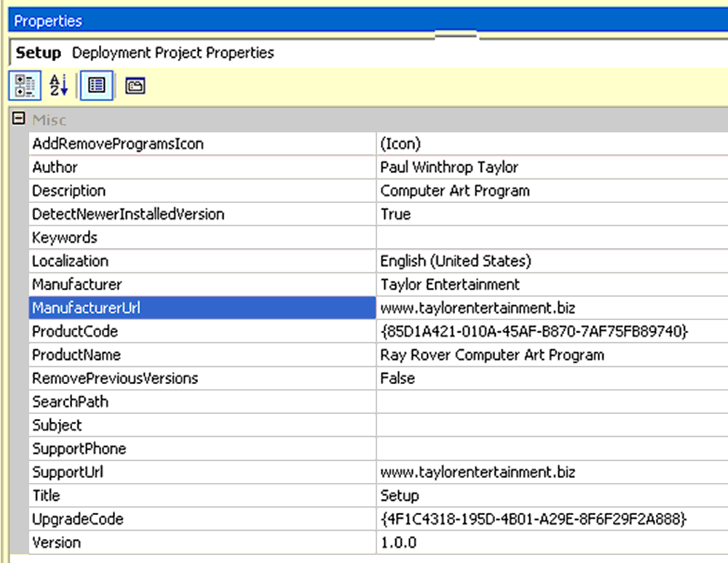Click the Properties panel title bar
Viewport: 728px width, 563px height.
pyautogui.click(x=368, y=20)
